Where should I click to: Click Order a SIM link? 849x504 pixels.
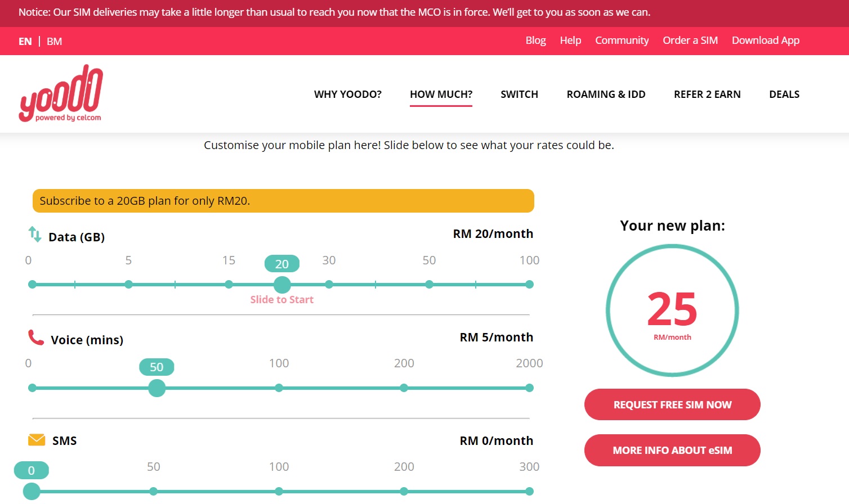pos(690,40)
